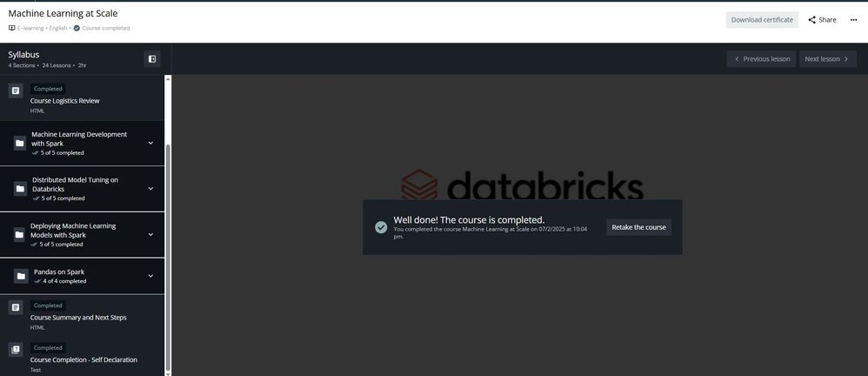Viewport: 868px width, 376px height.
Task: Click '5 of 5 completed' under Machine Learning Development
Action: click(62, 152)
